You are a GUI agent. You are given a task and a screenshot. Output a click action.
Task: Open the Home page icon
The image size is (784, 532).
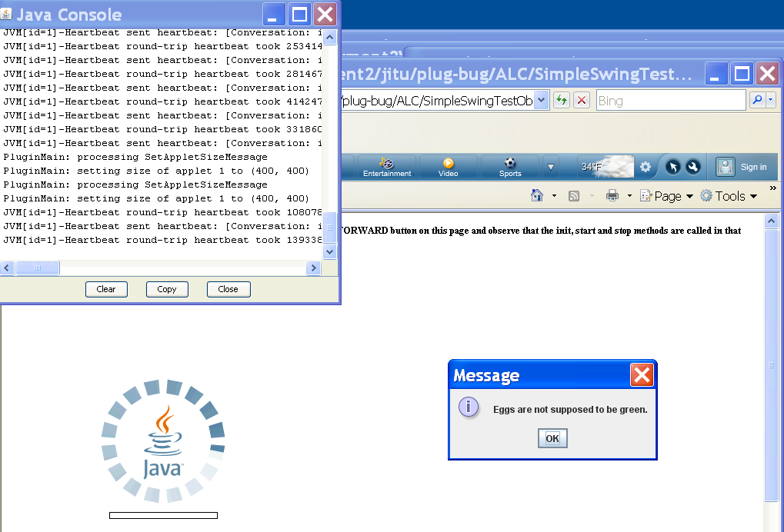(538, 196)
